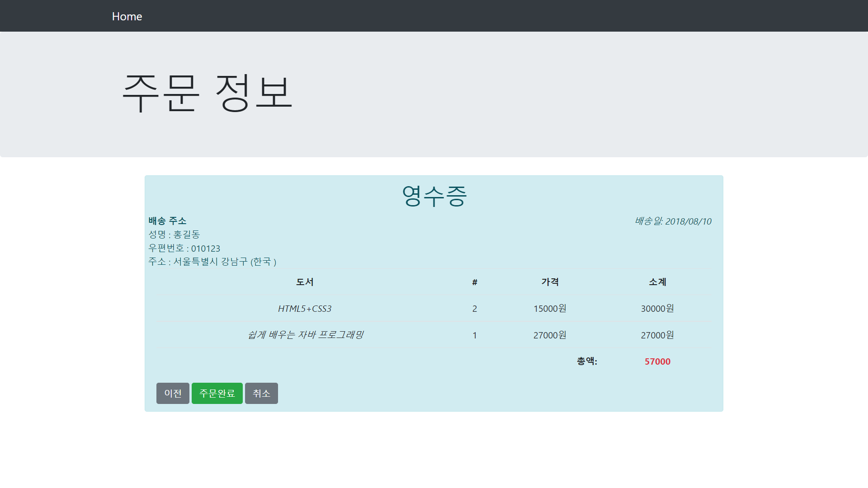Click the 성명 : 홍길동 name line

(x=174, y=235)
